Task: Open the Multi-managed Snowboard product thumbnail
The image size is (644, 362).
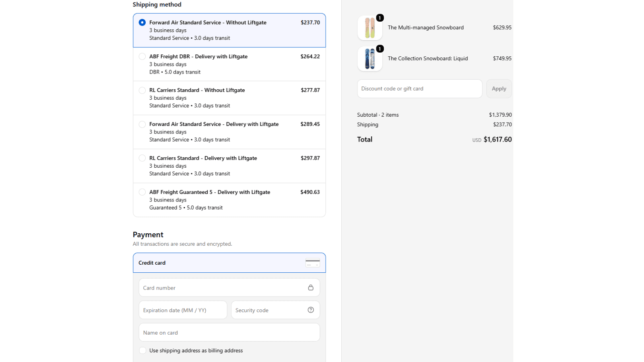Action: click(370, 28)
